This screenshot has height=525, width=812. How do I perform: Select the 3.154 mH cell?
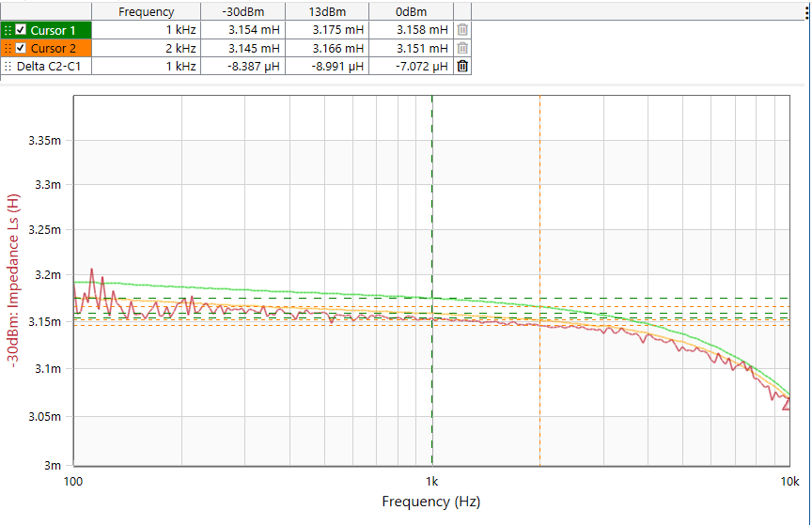pyautogui.click(x=242, y=30)
